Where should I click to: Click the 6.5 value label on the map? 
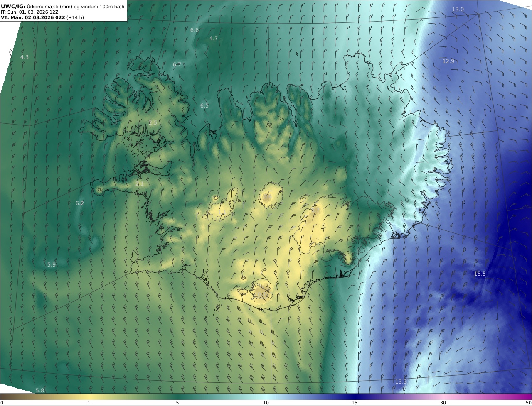pos(204,105)
